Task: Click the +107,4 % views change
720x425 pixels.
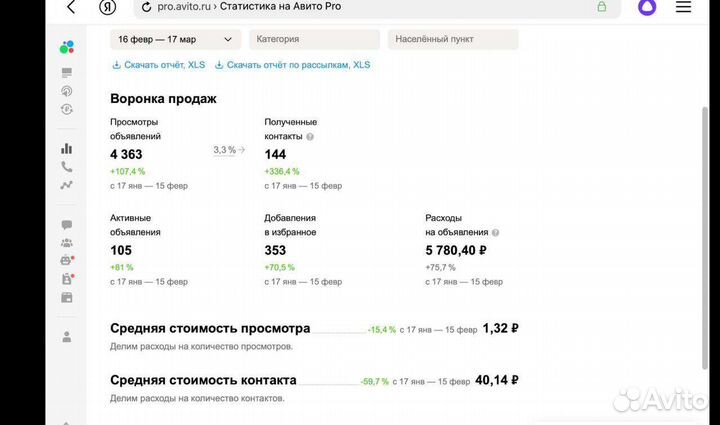Action: click(128, 171)
